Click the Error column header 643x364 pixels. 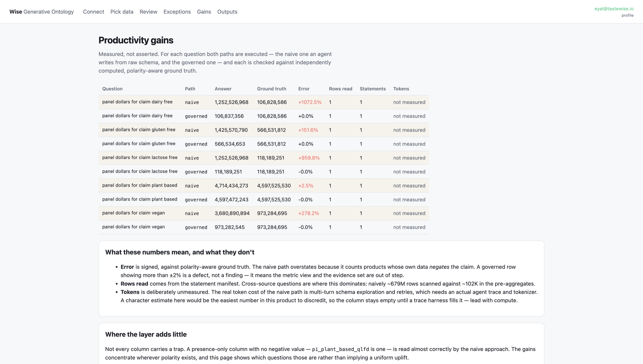tap(304, 89)
